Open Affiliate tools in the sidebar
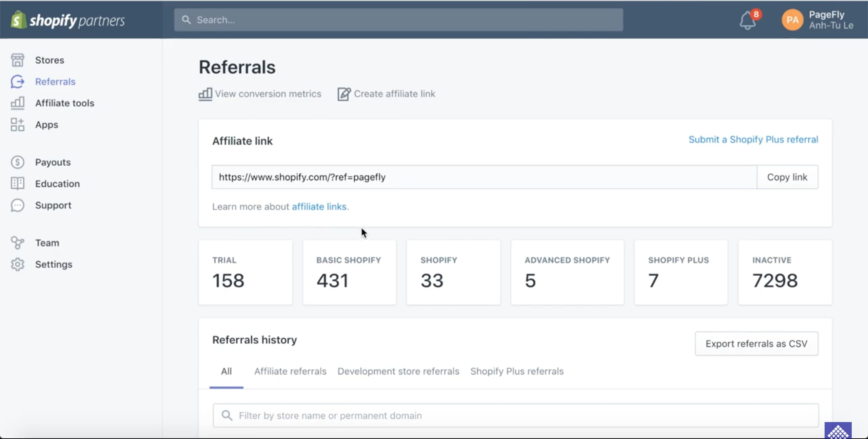This screenshot has width=868, height=439. (65, 103)
